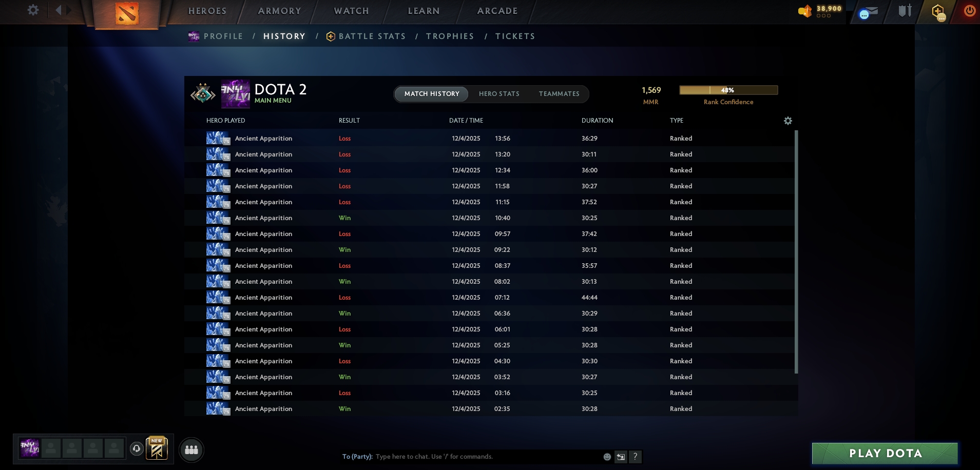Open the match with duration 30:11

(x=489, y=154)
